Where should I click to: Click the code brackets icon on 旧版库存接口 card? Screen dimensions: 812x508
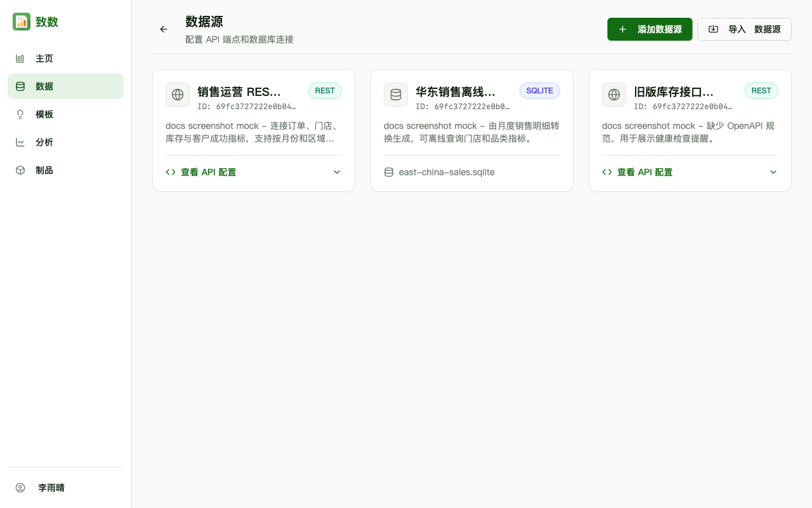(x=607, y=172)
